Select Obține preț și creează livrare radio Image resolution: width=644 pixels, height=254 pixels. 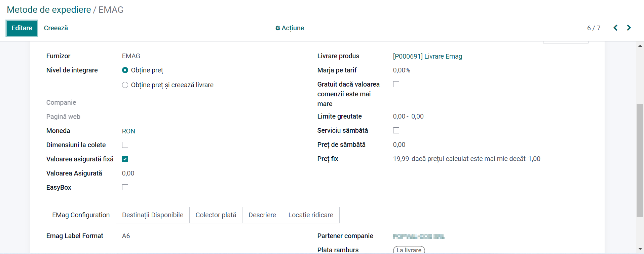125,85
